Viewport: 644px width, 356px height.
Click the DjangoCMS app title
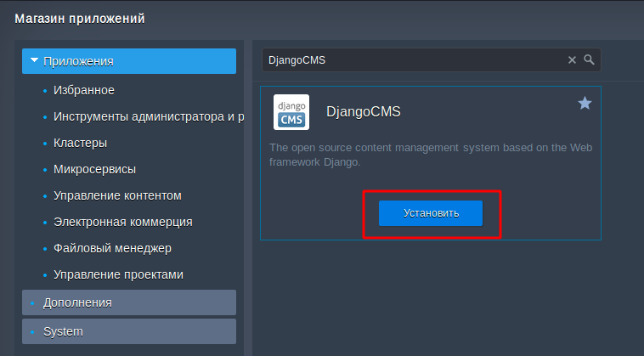click(363, 111)
